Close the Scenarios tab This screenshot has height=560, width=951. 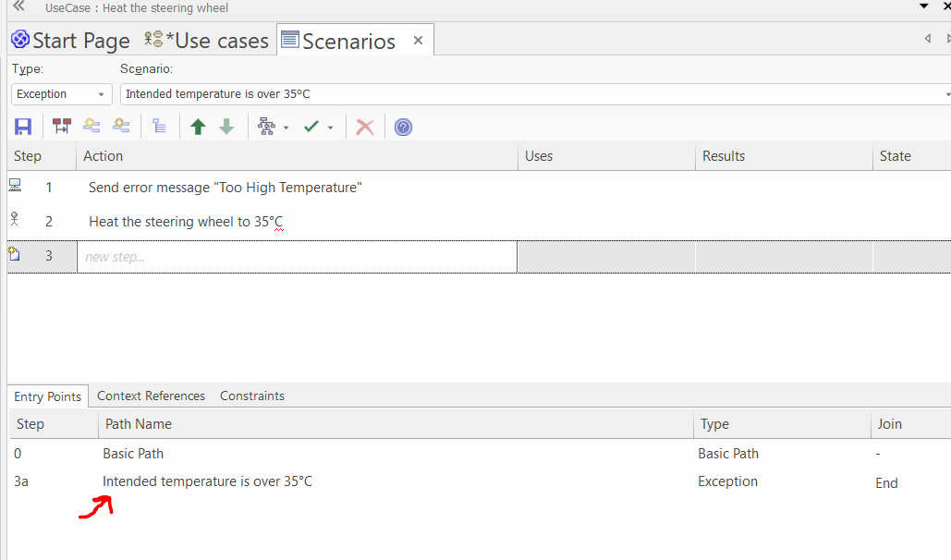coord(418,41)
